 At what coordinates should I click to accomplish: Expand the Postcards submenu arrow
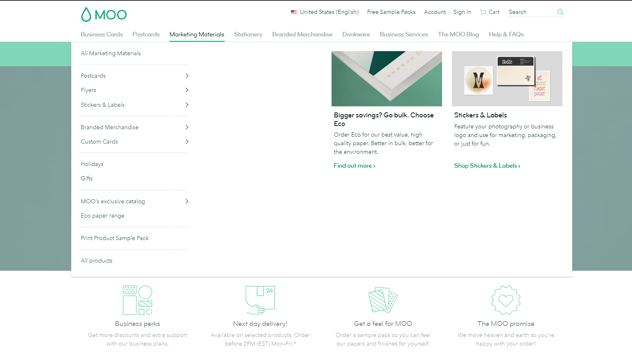[x=187, y=76]
